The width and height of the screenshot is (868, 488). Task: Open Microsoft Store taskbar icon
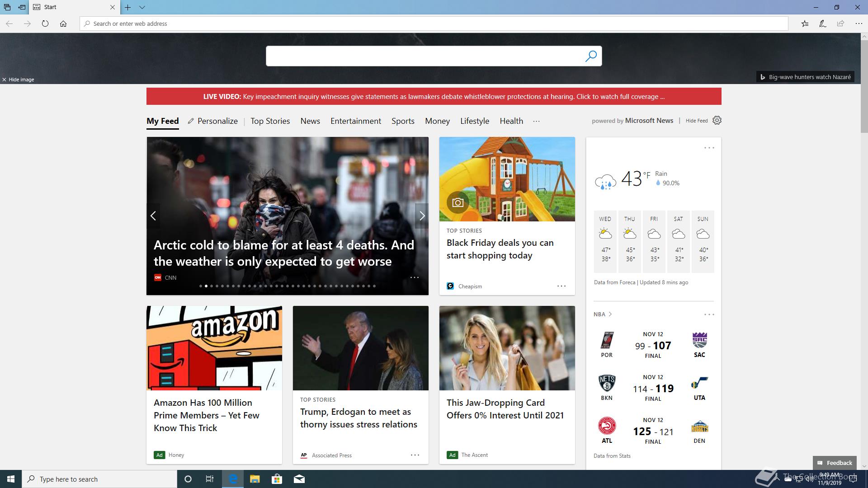tap(277, 479)
